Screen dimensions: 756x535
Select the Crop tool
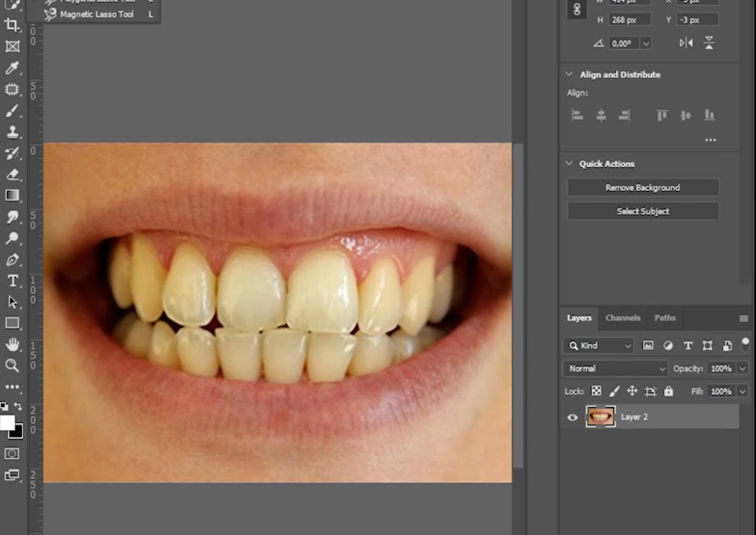(12, 25)
